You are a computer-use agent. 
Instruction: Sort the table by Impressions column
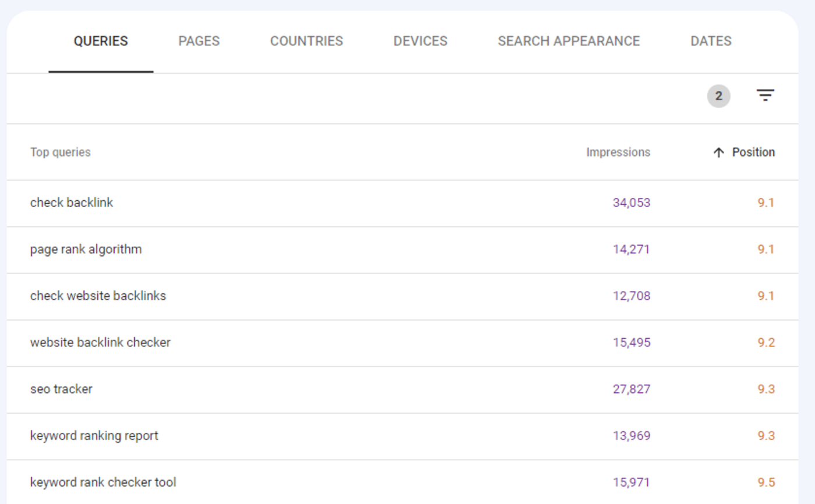click(x=618, y=152)
